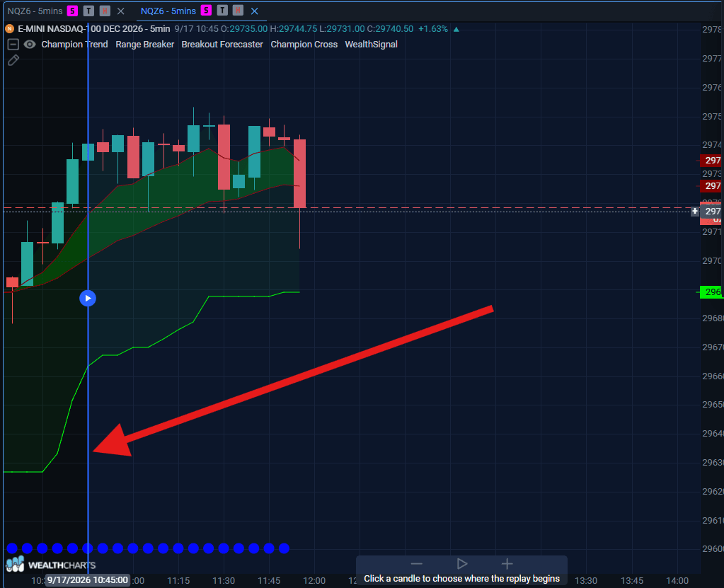
Task: Toggle indicator visibility with the eye icon
Action: click(30, 45)
